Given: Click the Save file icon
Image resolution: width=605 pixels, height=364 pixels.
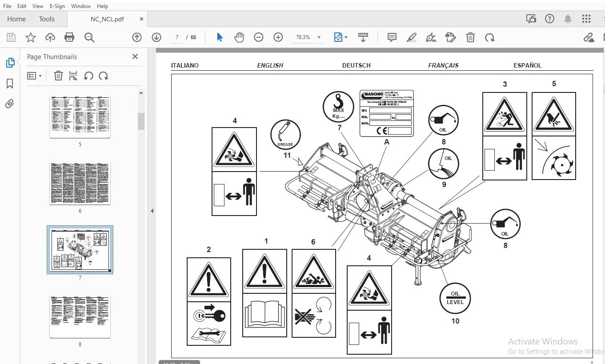Looking at the screenshot, I should pyautogui.click(x=11, y=37).
